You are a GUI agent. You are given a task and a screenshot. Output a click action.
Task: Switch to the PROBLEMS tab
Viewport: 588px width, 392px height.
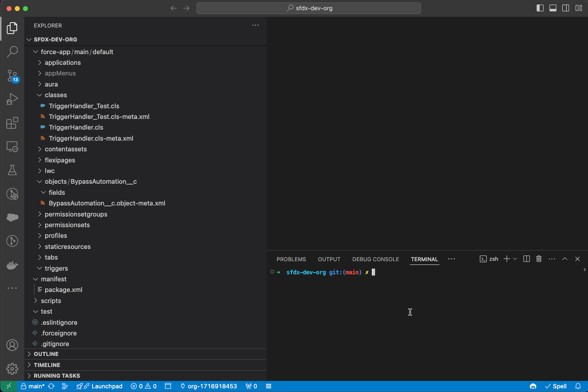(291, 259)
